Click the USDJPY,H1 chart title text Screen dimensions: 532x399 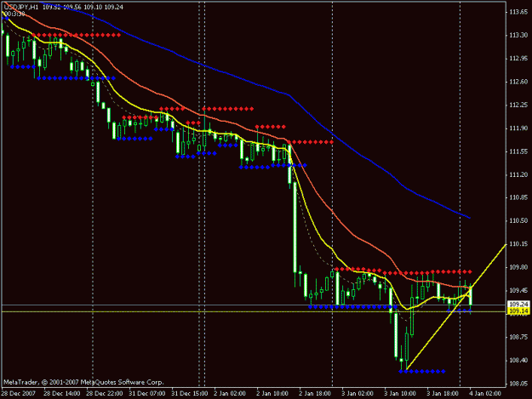coord(21,7)
